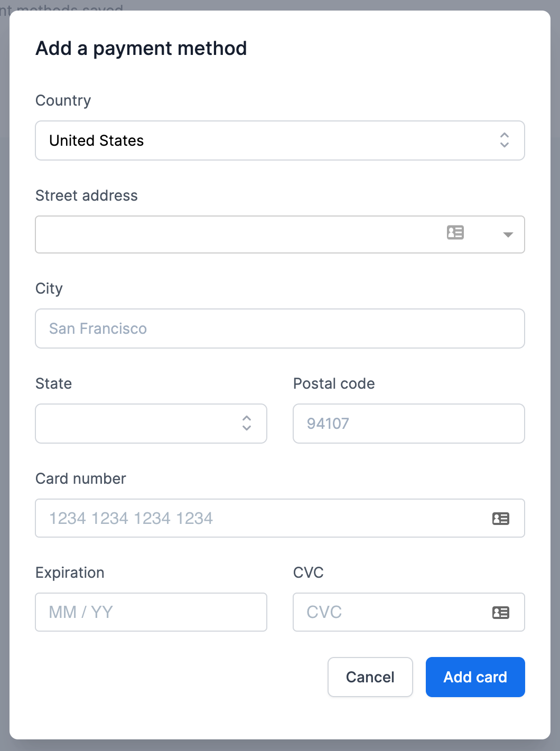Click the contact autofill icon in Street address
The height and width of the screenshot is (751, 560).
click(455, 232)
